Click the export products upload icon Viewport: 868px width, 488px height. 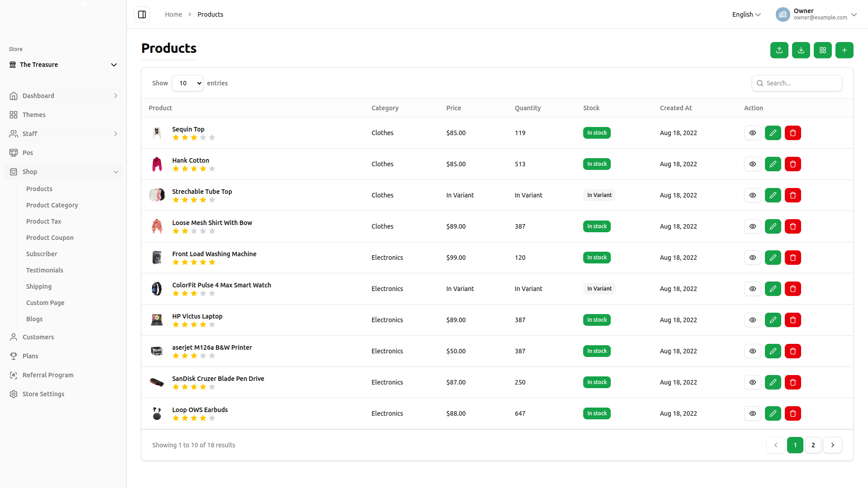coord(779,50)
